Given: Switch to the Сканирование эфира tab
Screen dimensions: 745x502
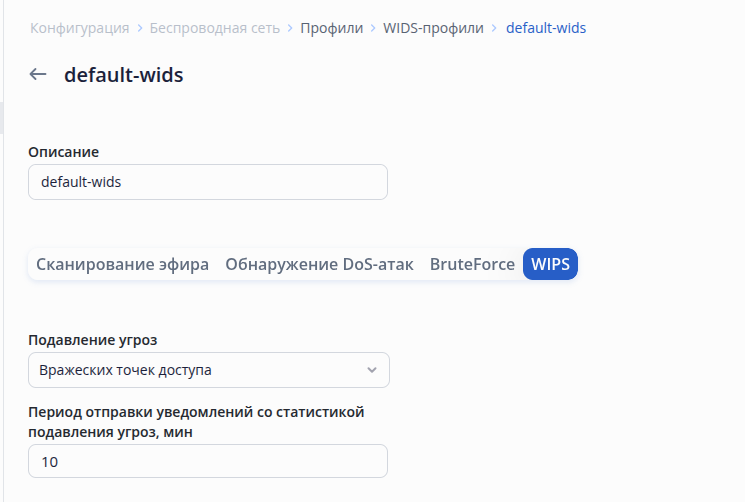Looking at the screenshot, I should [x=123, y=265].
